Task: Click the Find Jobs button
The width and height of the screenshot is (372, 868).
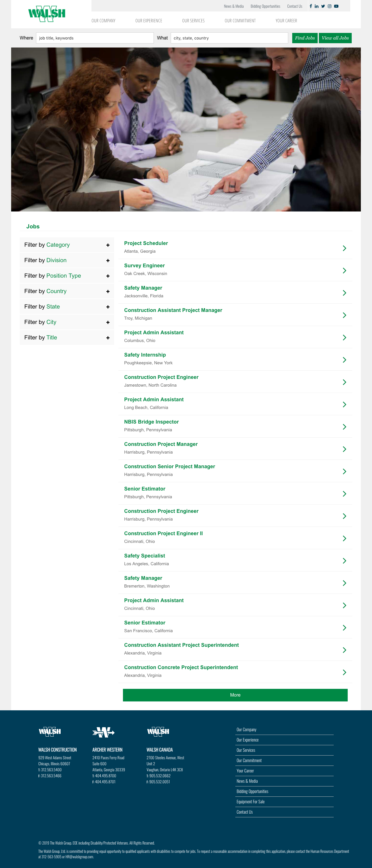Action: click(x=305, y=38)
